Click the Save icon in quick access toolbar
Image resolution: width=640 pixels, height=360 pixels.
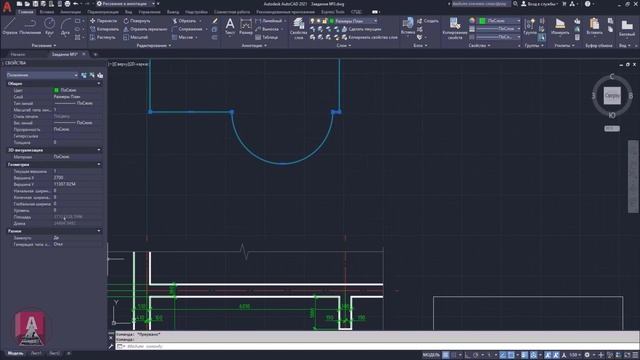click(35, 4)
